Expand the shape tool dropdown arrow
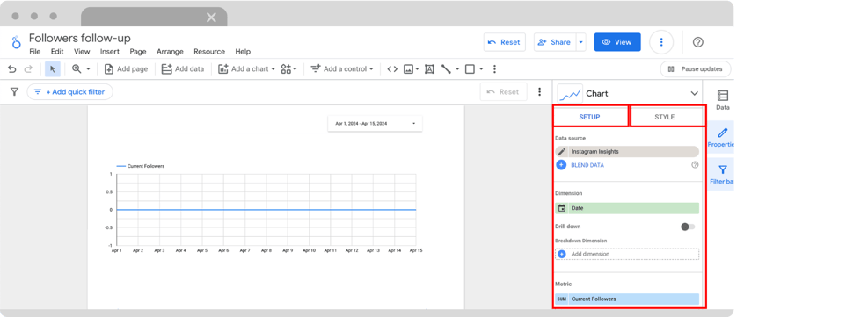This screenshot has width=868, height=317. 481,69
